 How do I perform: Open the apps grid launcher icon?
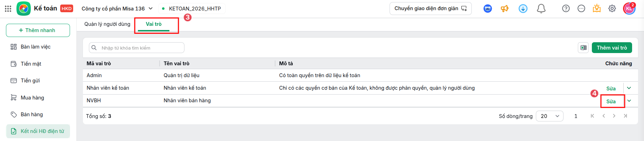[x=8, y=9]
